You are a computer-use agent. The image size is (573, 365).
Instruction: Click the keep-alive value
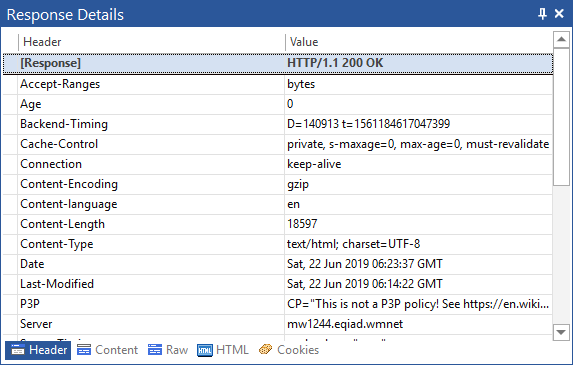pyautogui.click(x=314, y=164)
